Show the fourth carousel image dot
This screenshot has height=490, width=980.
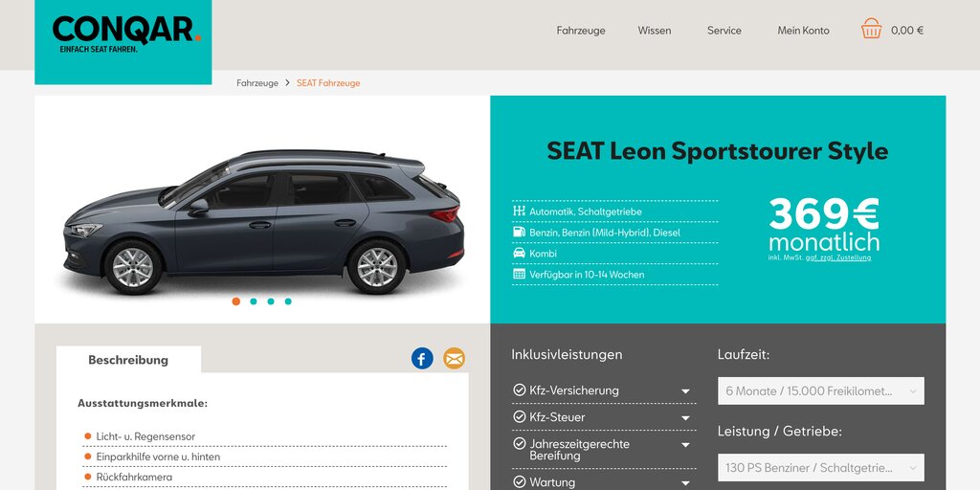pyautogui.click(x=288, y=301)
